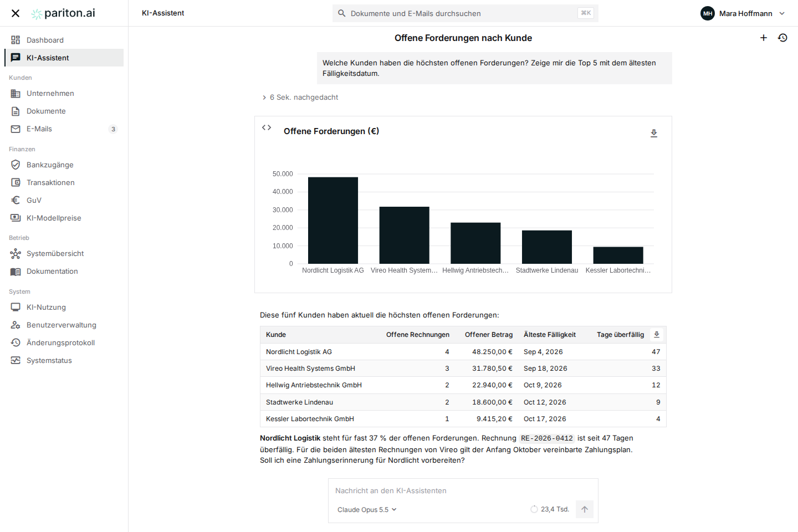The width and height of the screenshot is (798, 532).
Task: Open Systemstatus in the sidebar
Action: tap(64, 360)
